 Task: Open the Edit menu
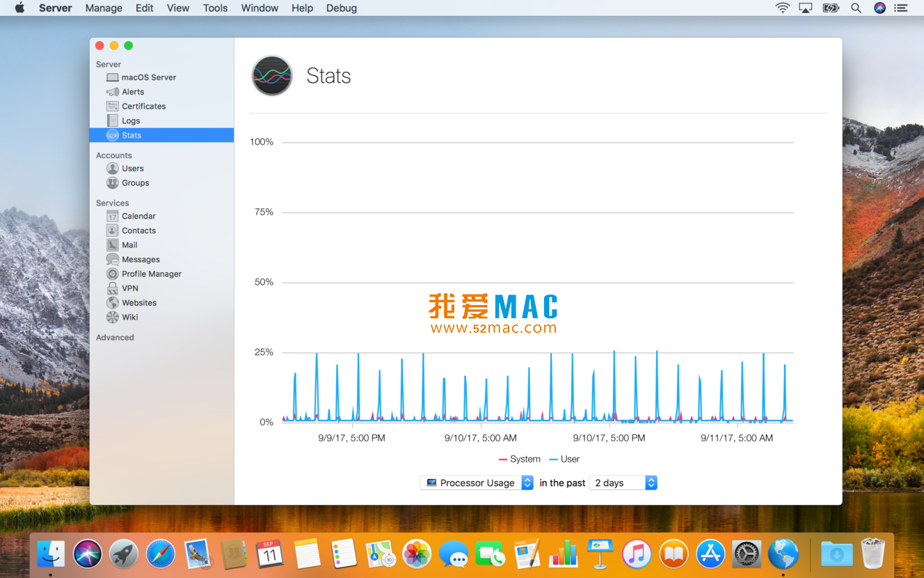pyautogui.click(x=145, y=8)
